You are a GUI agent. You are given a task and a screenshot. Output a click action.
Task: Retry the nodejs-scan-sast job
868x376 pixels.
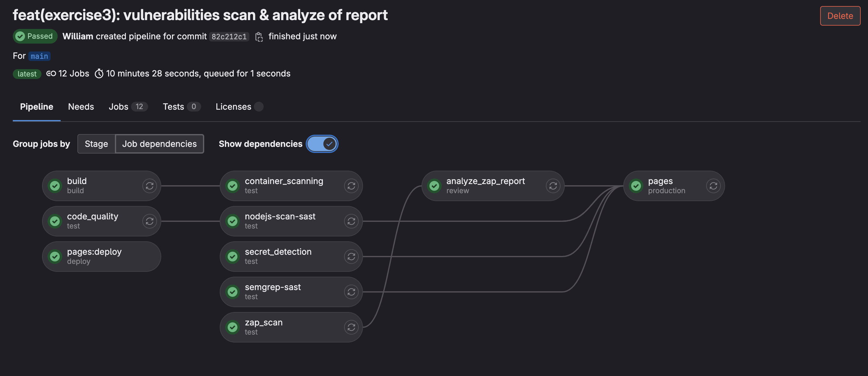[351, 221]
